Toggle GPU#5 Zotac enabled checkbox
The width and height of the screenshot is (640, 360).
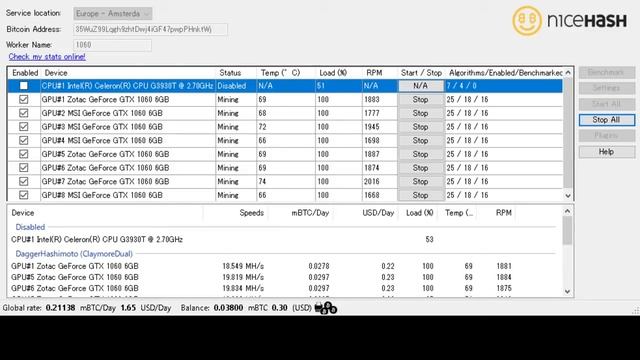pyautogui.click(x=24, y=154)
